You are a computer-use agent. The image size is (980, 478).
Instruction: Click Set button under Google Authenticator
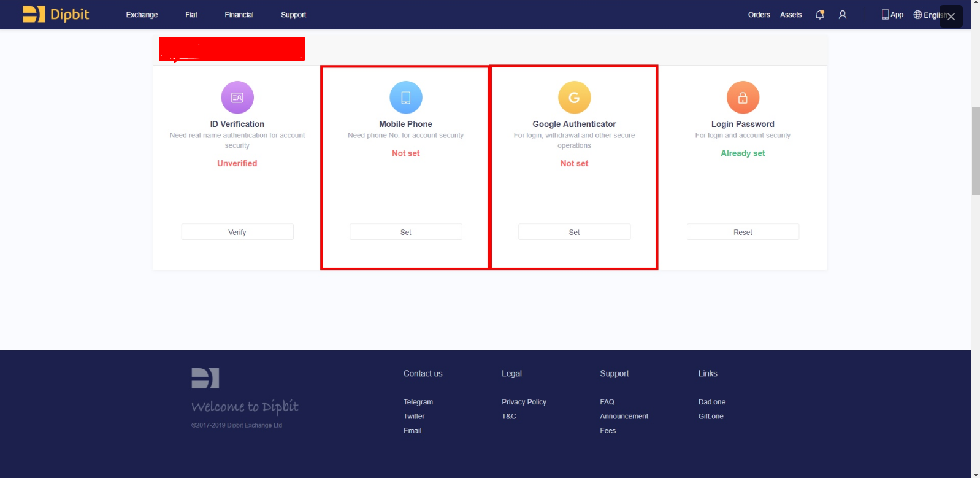point(575,232)
